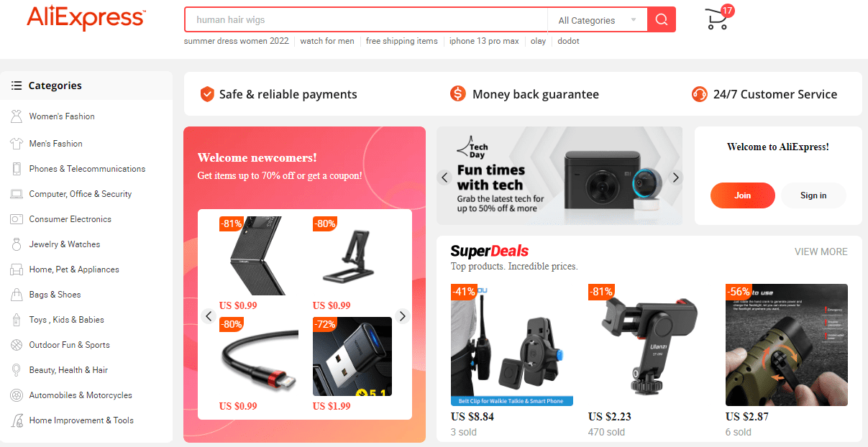
Task: Go to previous tech banner slide
Action: [x=444, y=178]
